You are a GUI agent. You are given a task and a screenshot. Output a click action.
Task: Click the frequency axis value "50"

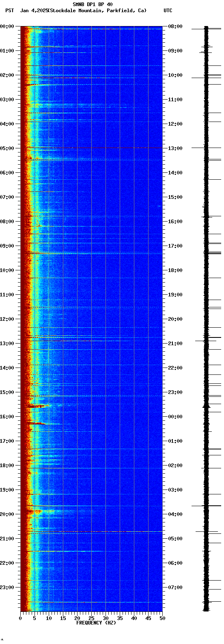pos(162,618)
